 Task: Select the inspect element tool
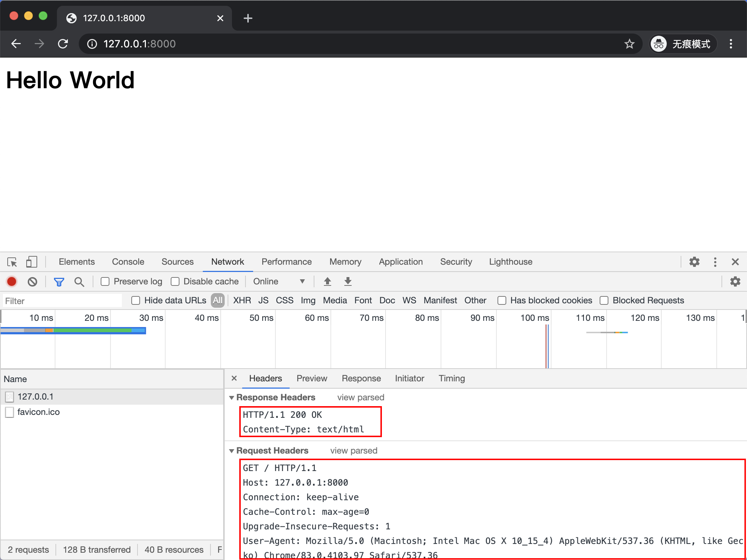tap(12, 262)
